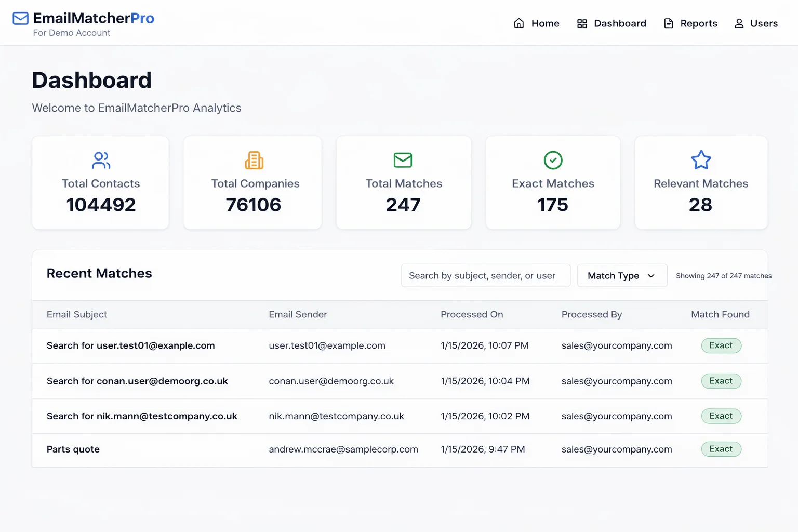Sort by Email Subject column header
Image resolution: width=798 pixels, height=532 pixels.
[x=77, y=314]
